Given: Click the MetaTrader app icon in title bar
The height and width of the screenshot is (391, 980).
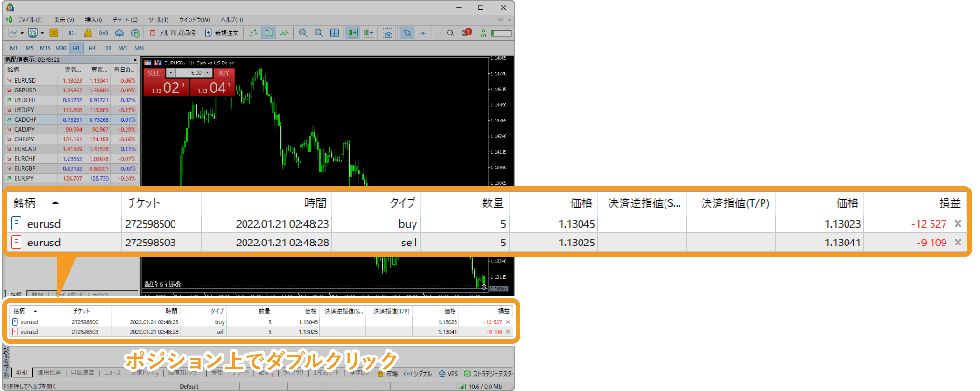Looking at the screenshot, I should pos(10,7).
